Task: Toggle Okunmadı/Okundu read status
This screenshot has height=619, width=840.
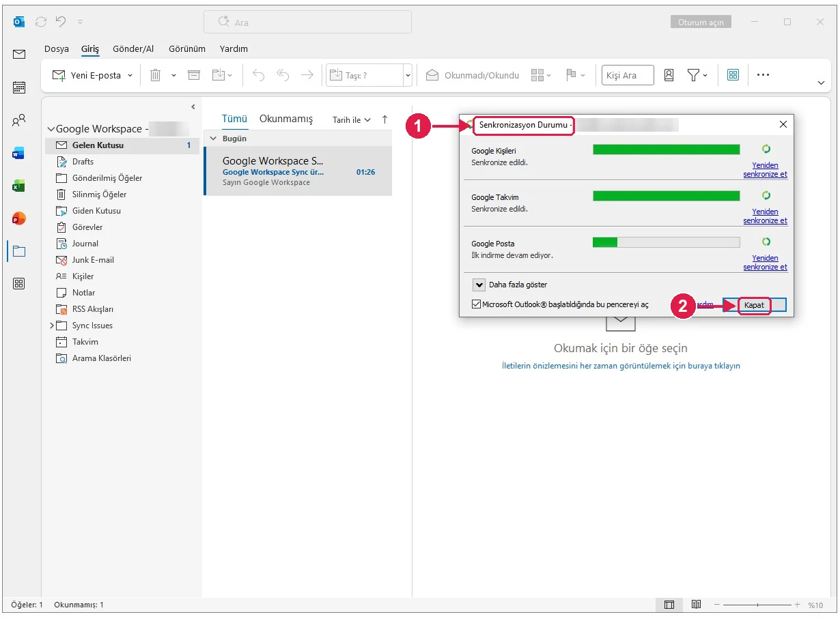Action: point(473,75)
